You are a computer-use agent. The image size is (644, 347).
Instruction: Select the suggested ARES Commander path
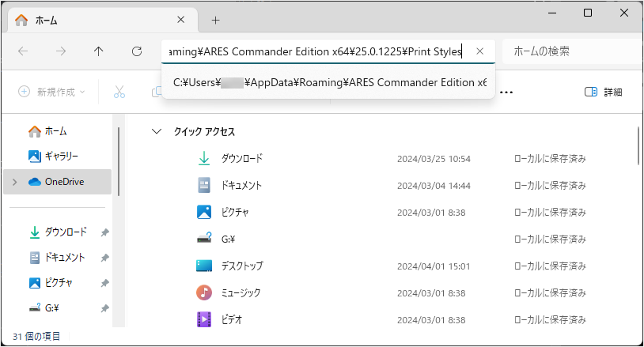tap(328, 82)
